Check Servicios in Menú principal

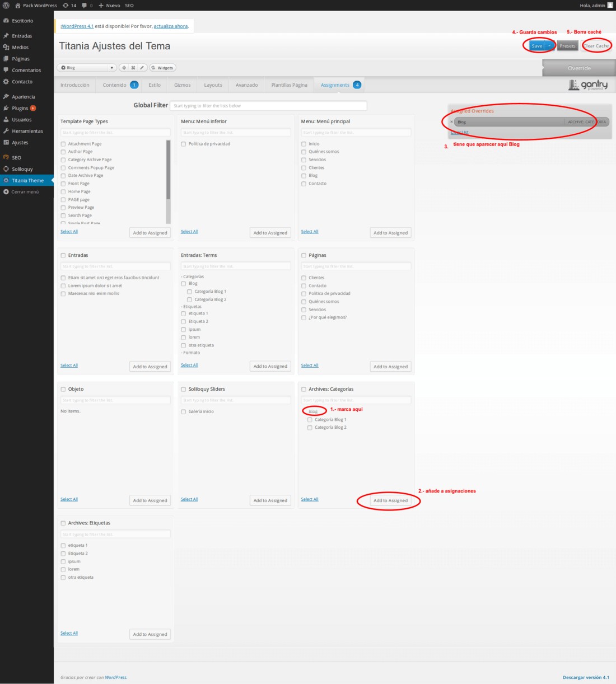pyautogui.click(x=304, y=160)
